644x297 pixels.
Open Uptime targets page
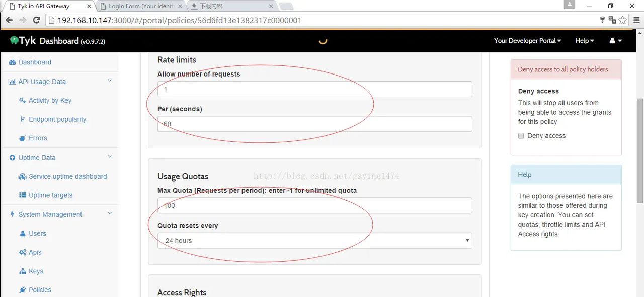pyautogui.click(x=50, y=195)
